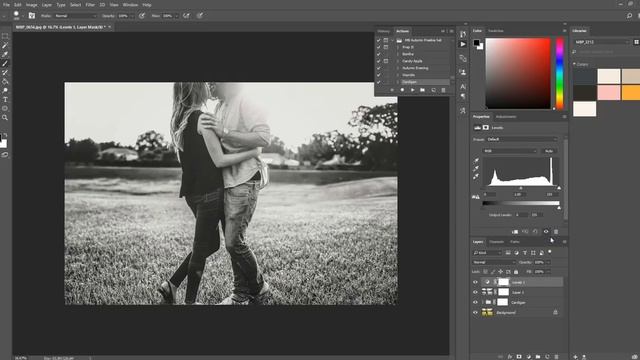Open the layer blend mode dropdown
This screenshot has width=640, height=360.
click(494, 262)
